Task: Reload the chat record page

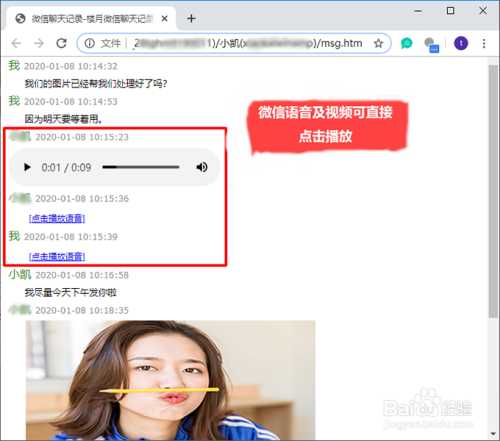Action: click(x=61, y=43)
